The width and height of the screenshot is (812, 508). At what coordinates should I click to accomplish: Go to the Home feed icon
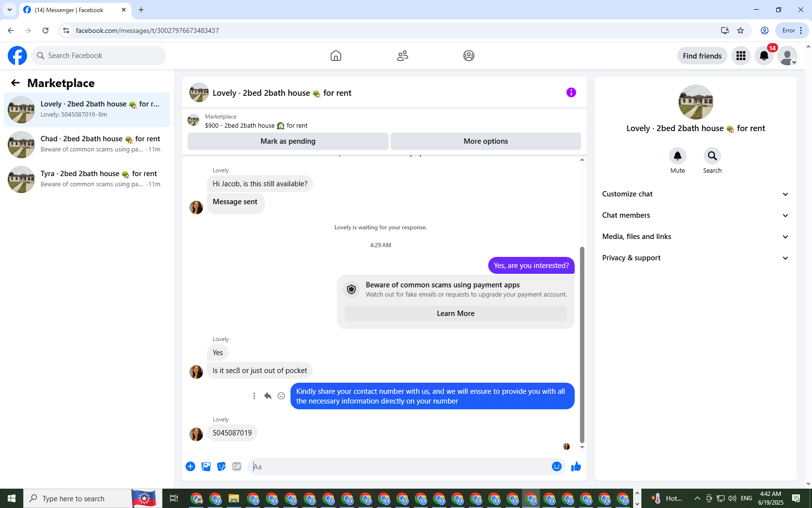336,56
